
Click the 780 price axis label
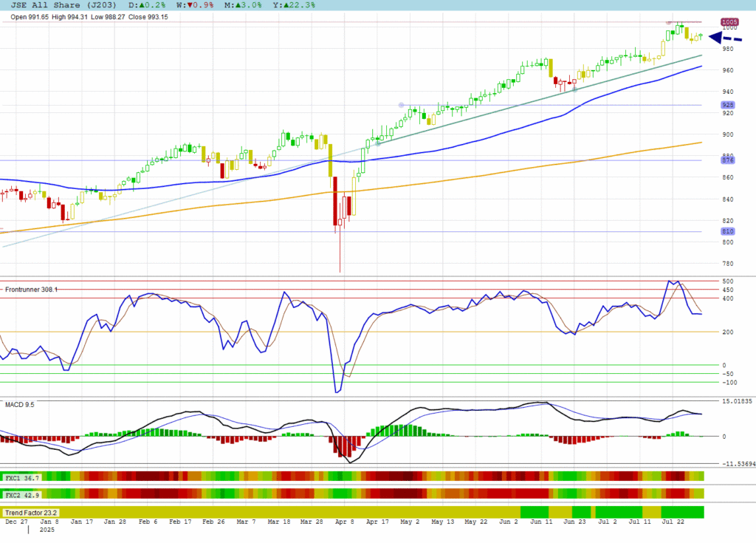point(727,264)
